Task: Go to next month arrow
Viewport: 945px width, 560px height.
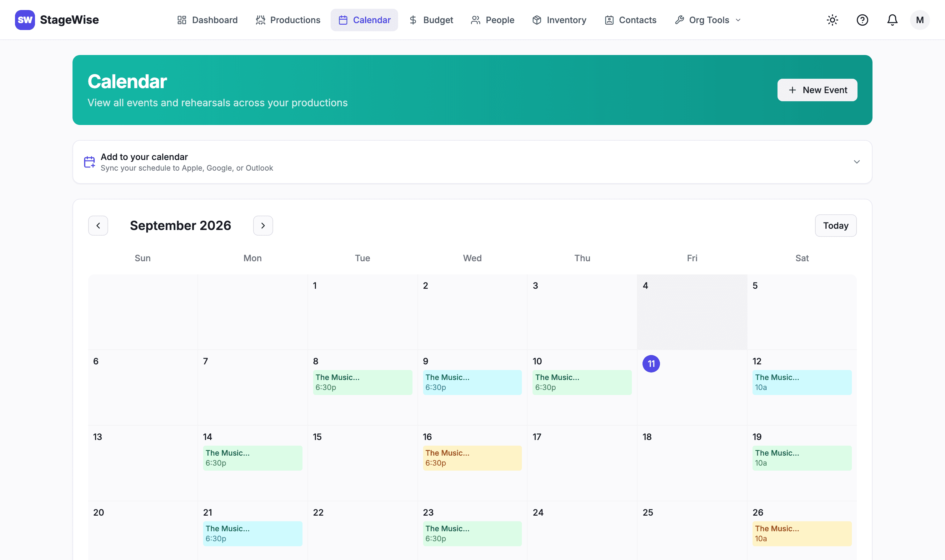Action: click(x=263, y=226)
